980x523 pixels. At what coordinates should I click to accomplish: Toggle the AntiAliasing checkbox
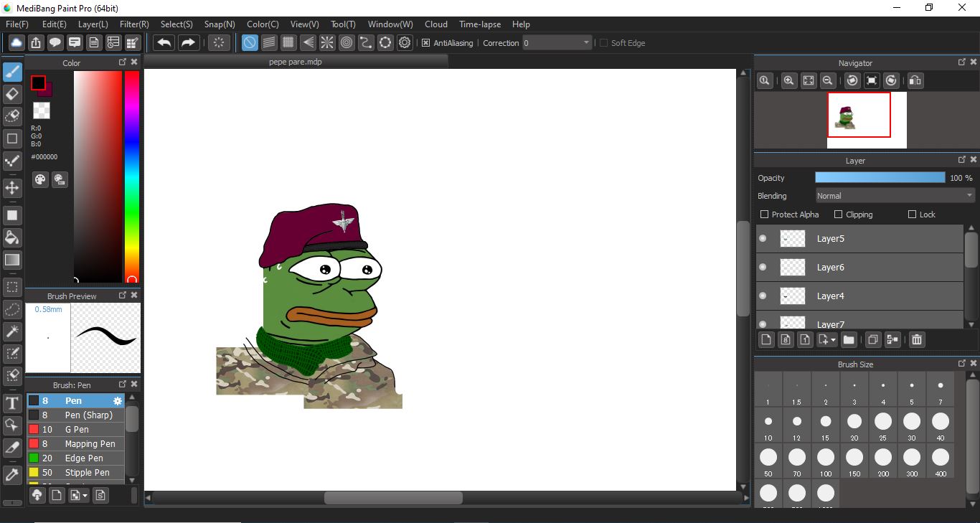tap(425, 43)
